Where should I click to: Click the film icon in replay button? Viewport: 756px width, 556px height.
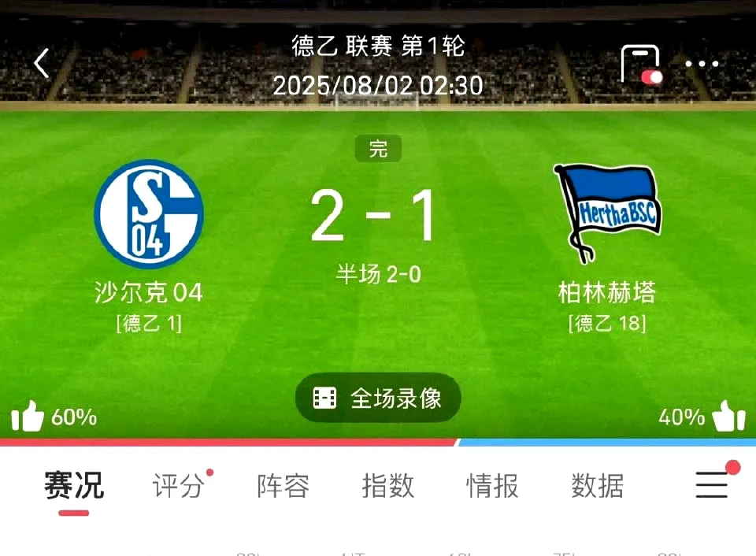point(324,398)
